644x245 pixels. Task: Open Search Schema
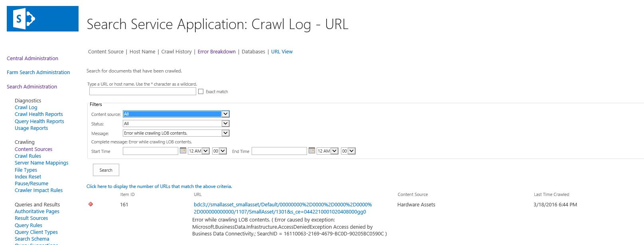pos(32,239)
